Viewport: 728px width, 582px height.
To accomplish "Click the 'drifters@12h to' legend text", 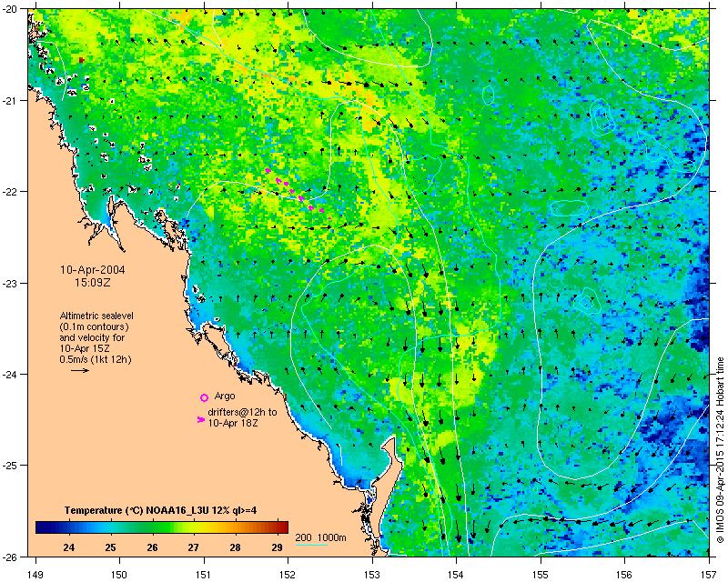I will click(242, 412).
